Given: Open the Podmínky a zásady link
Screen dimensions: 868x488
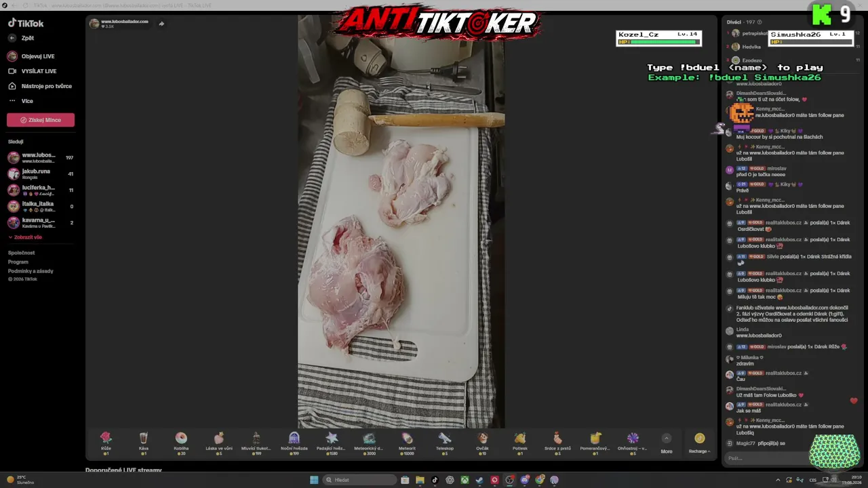Looking at the screenshot, I should [31, 271].
